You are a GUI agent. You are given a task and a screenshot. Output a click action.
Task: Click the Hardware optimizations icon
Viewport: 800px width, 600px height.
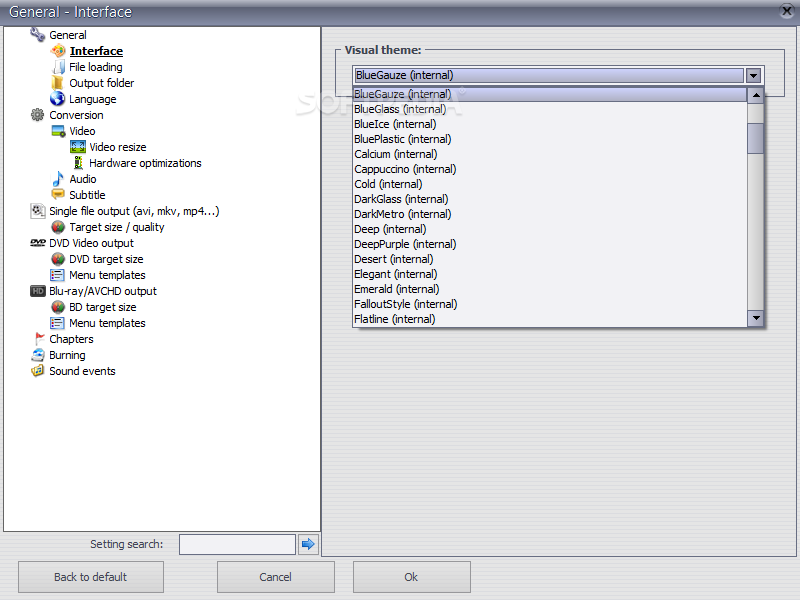[78, 163]
